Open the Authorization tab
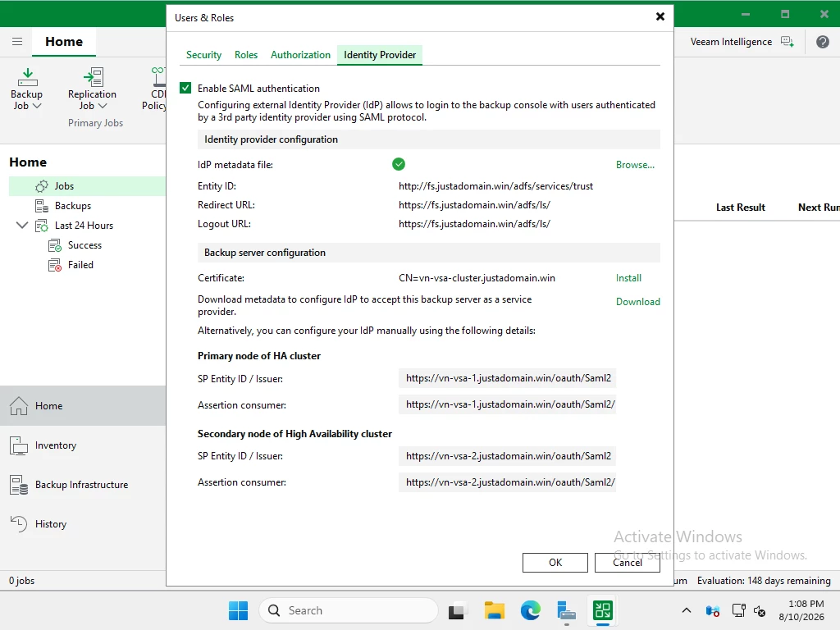The image size is (840, 630). click(300, 55)
